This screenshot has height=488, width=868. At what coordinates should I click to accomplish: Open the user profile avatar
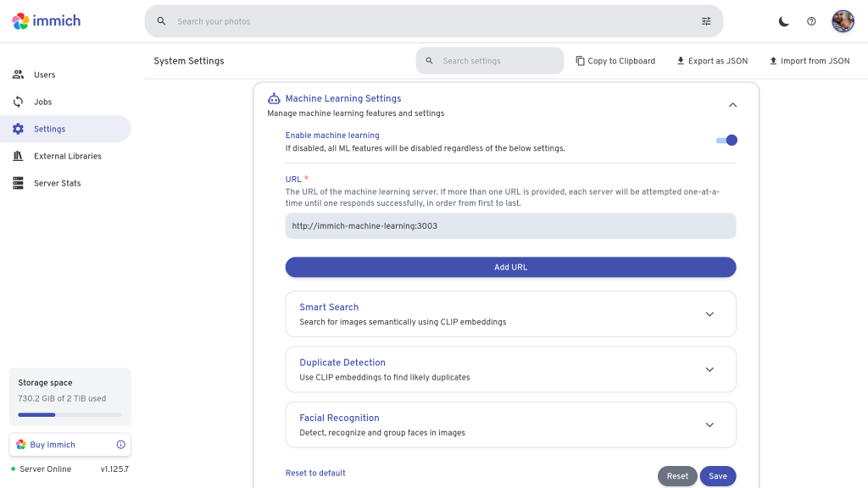click(843, 21)
